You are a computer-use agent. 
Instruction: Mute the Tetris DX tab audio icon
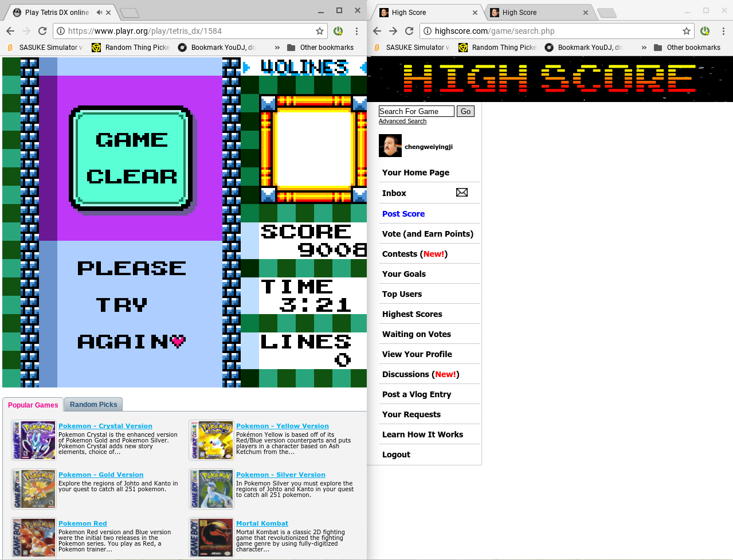(99, 12)
